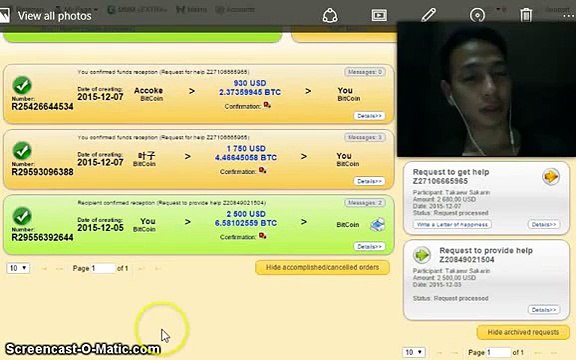Click the enhance circular icon in toolbar
This screenshot has width=576, height=360.
[x=477, y=15]
